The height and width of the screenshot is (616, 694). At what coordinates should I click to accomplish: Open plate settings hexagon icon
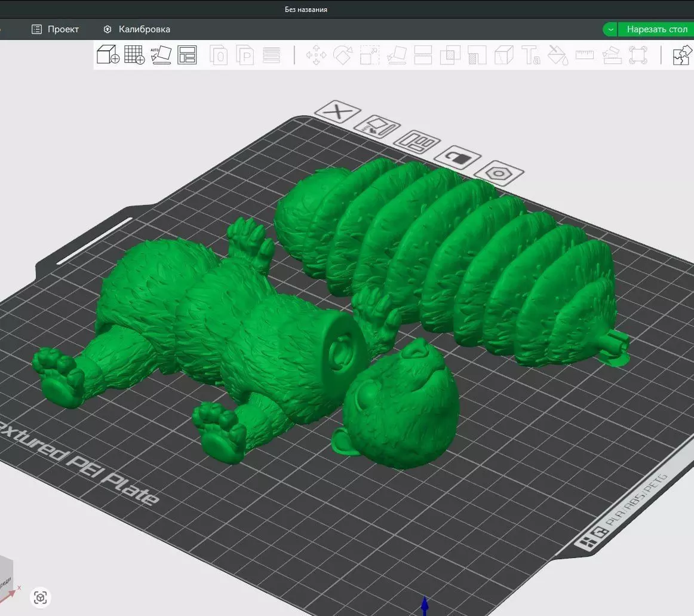coord(499,173)
